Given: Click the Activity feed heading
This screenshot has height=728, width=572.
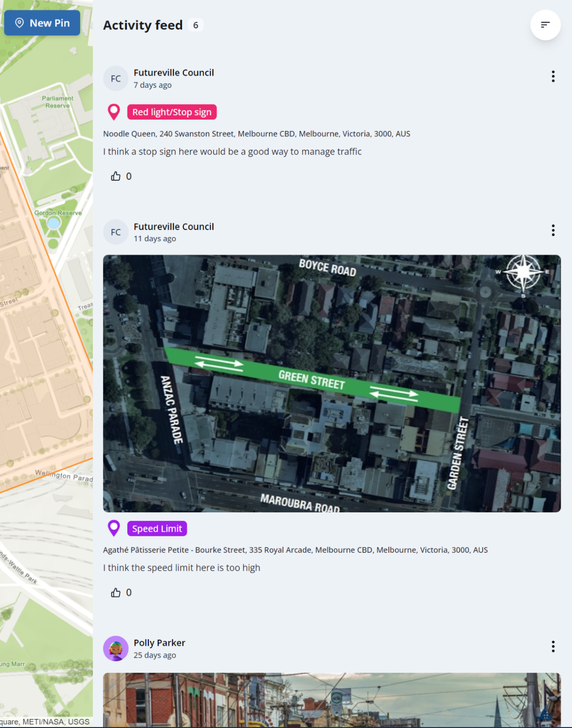Looking at the screenshot, I should point(143,25).
